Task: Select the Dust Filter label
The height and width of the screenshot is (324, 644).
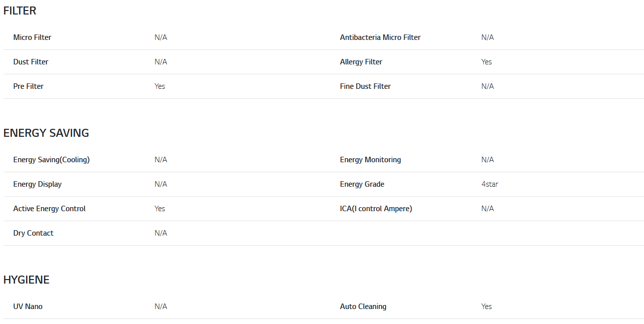Action: point(31,62)
